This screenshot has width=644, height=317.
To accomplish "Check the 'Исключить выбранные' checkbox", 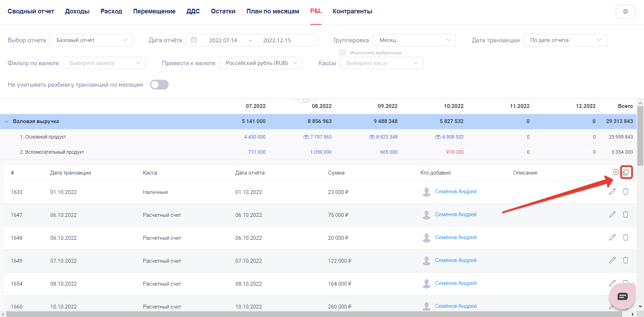I will [343, 53].
